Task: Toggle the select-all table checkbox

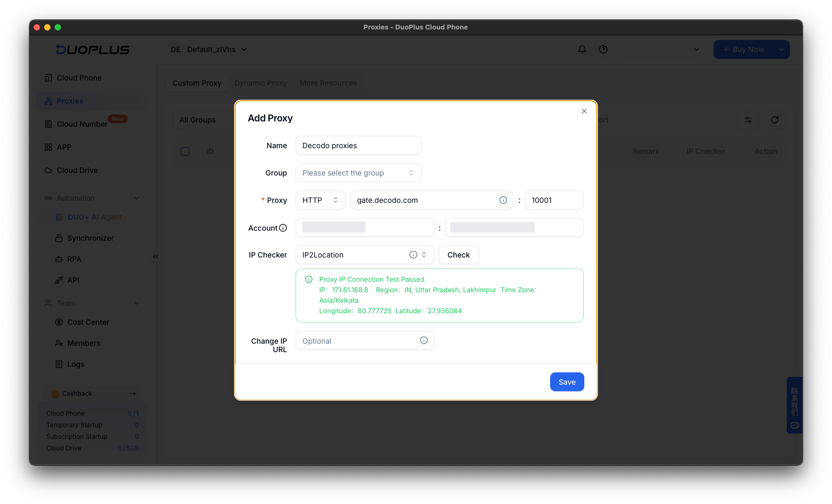Action: coord(185,151)
